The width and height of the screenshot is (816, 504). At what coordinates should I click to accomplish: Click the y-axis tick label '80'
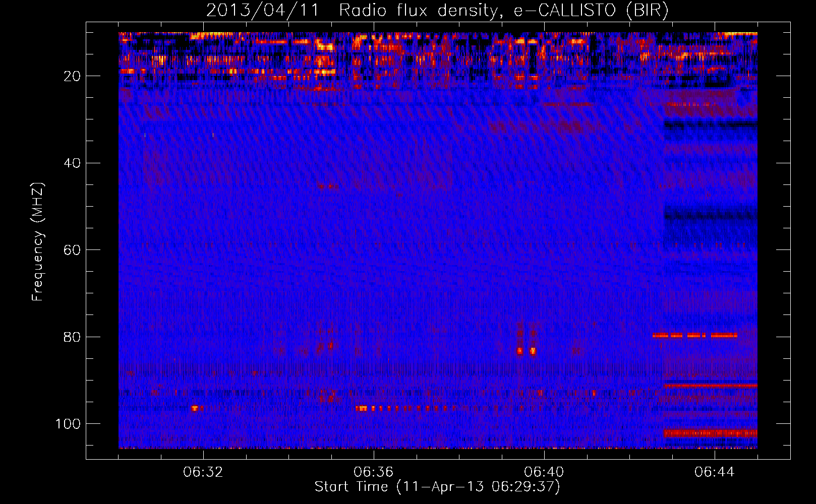[x=73, y=337]
